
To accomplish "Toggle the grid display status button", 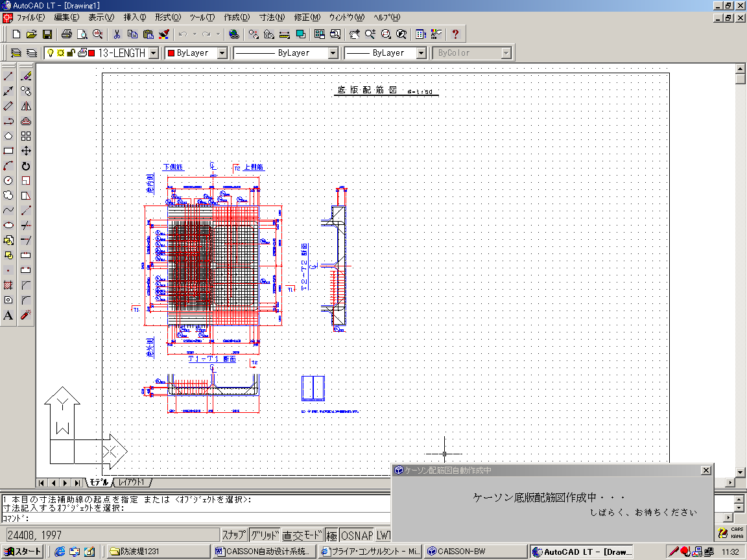I will 264,535.
